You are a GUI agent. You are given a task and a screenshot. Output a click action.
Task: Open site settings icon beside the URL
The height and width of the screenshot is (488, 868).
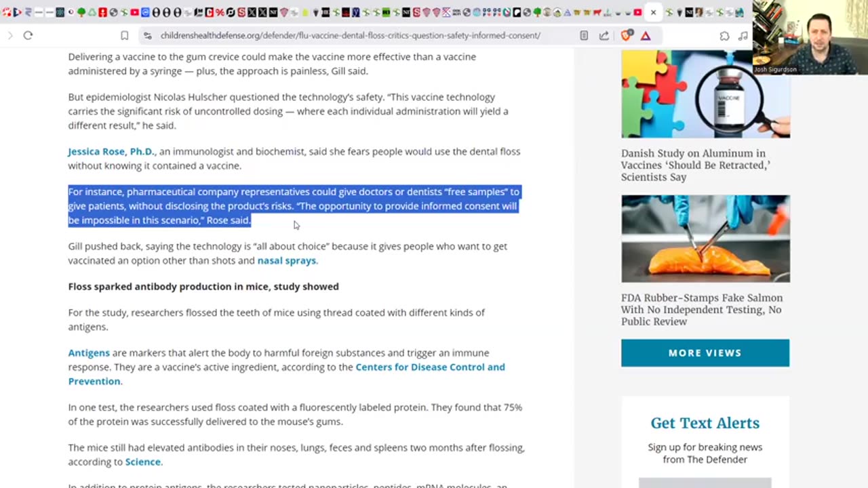[148, 35]
